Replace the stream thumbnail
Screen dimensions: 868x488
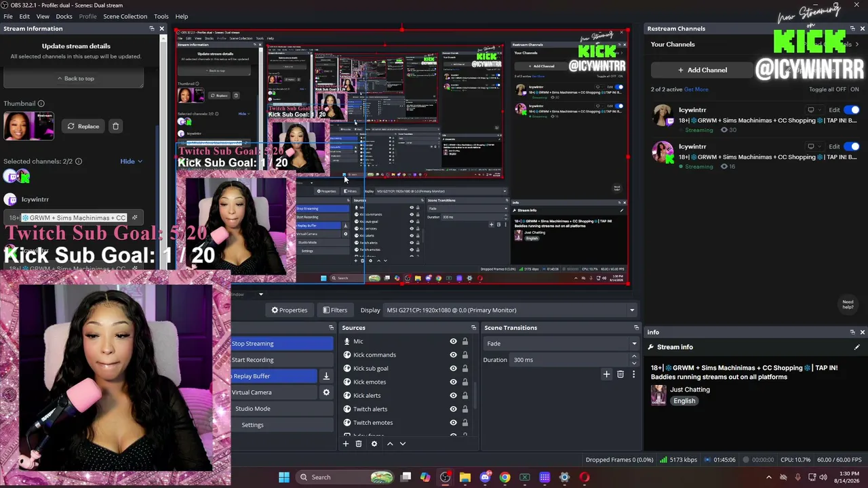(83, 126)
